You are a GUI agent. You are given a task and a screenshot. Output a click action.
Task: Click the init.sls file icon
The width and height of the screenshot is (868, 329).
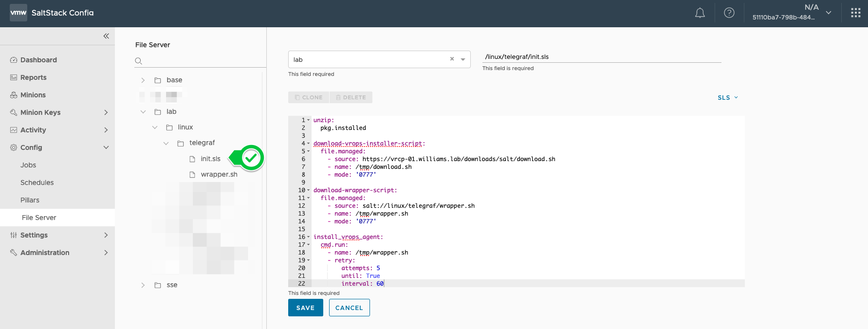coord(192,159)
